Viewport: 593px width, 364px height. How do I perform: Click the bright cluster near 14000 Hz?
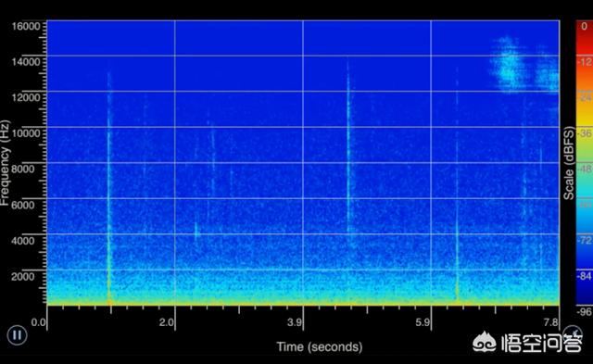(x=508, y=64)
